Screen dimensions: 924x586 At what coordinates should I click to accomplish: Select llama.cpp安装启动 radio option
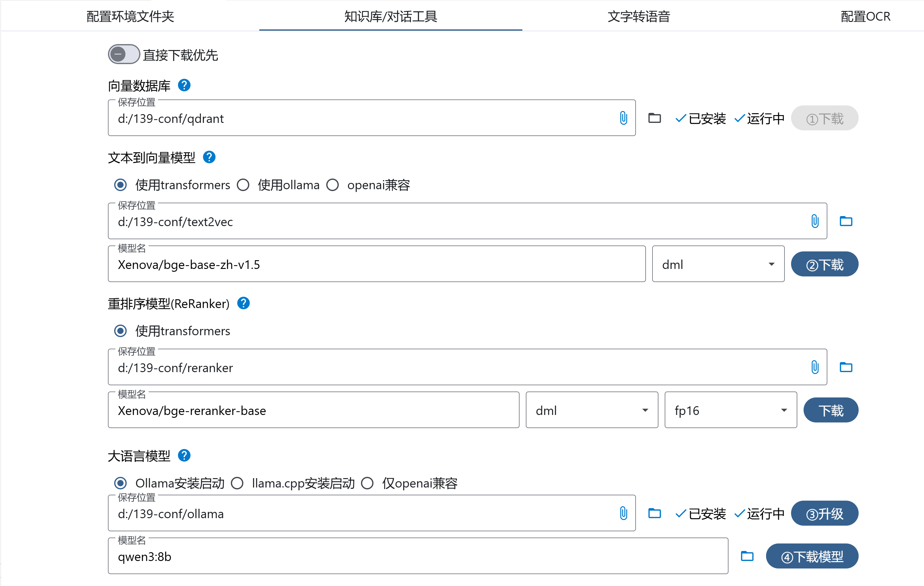point(237,483)
